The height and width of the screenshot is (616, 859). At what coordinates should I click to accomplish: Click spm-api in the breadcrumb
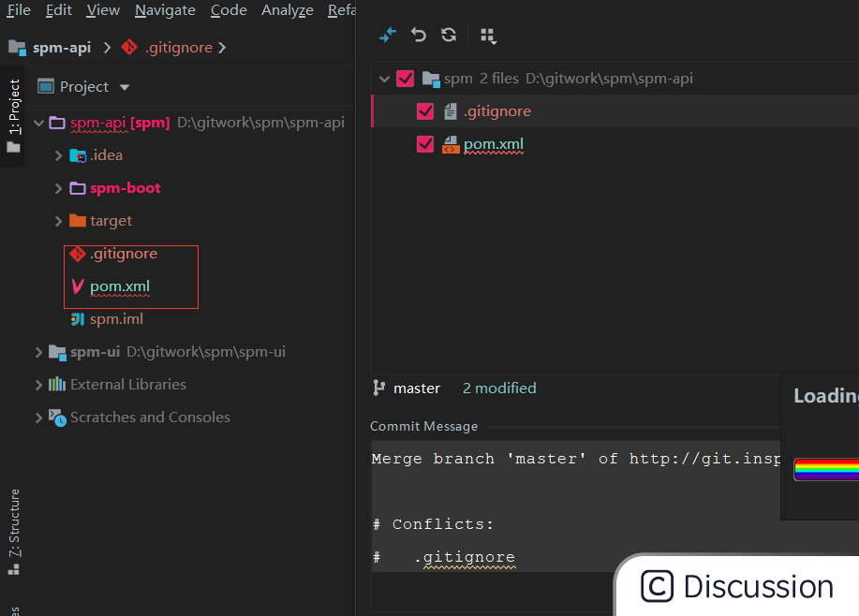[62, 48]
